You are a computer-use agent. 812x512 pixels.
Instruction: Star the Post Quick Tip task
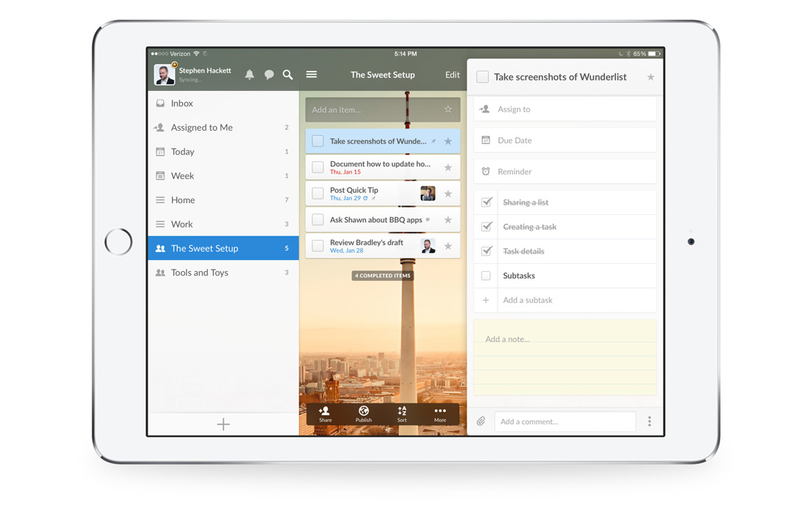coord(448,194)
